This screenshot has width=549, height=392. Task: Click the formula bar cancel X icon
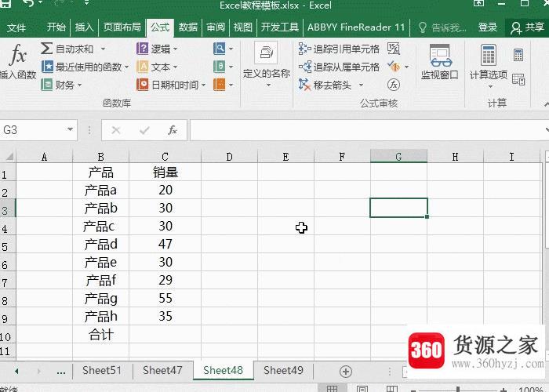tap(116, 131)
